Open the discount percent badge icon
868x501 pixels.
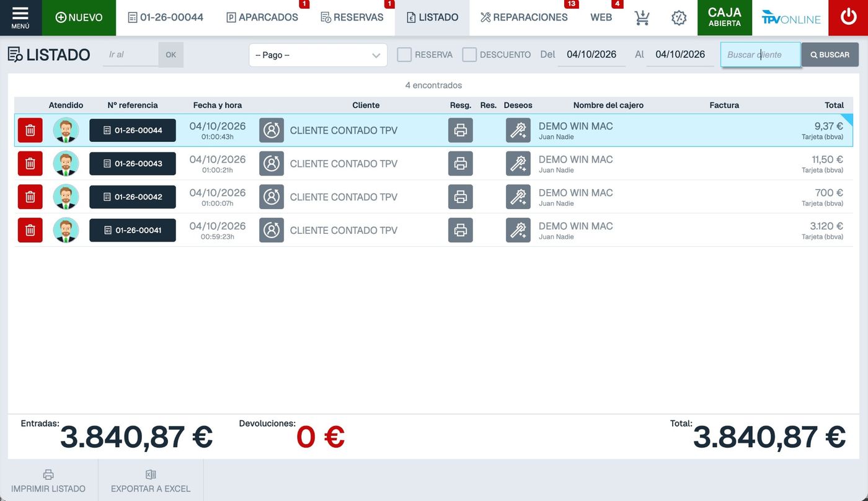(x=679, y=18)
